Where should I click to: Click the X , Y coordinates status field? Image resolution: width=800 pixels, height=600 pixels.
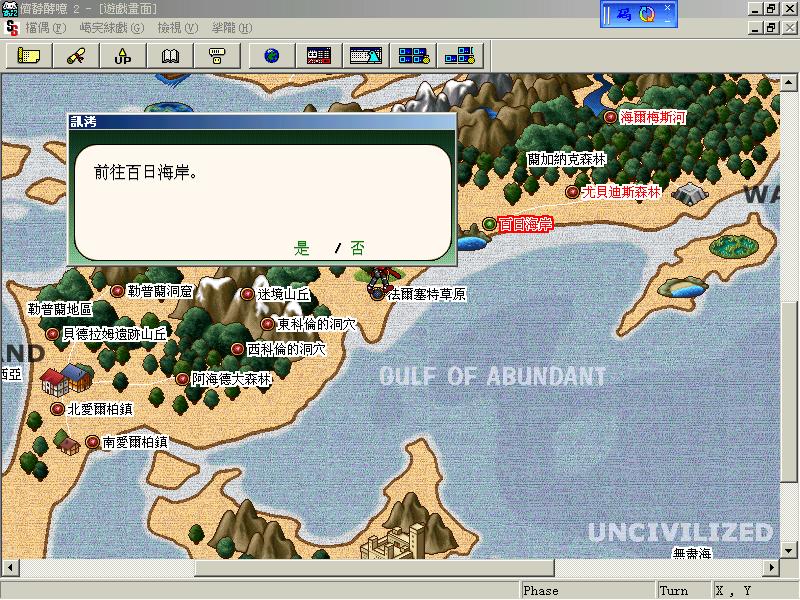(755, 590)
